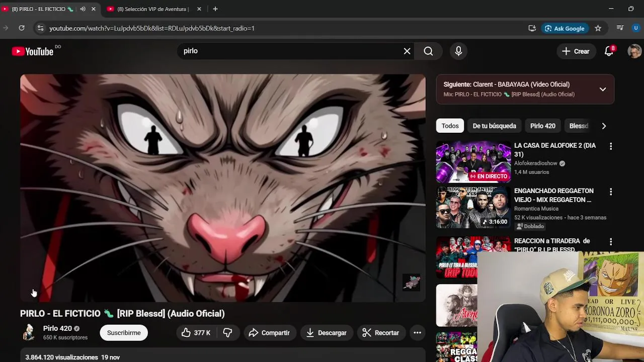This screenshot has height=362, width=644.
Task: Open ENGANCHADO REGGAETON VIEJO title
Action: [554, 195]
